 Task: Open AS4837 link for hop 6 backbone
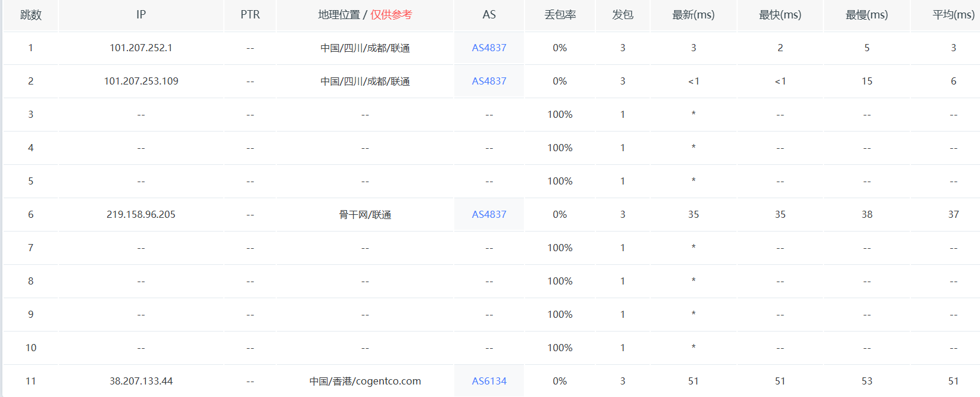[x=489, y=214]
